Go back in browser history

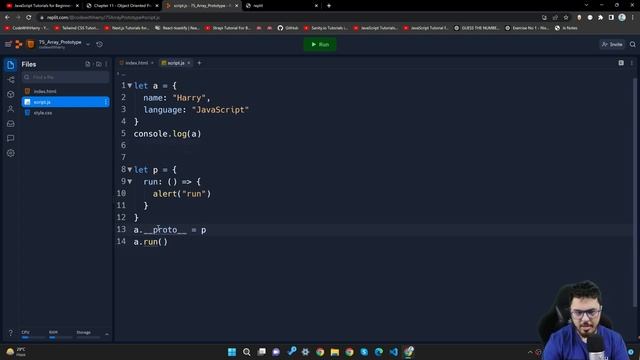[7, 17]
